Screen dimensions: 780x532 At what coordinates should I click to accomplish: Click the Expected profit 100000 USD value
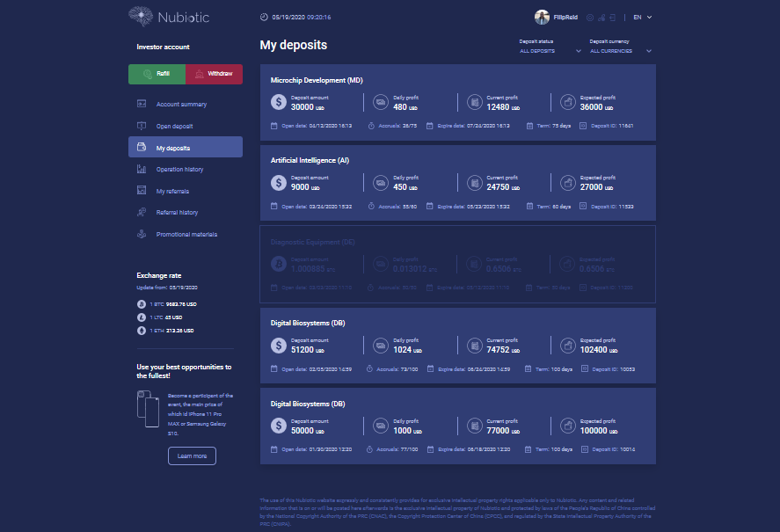pyautogui.click(x=599, y=431)
